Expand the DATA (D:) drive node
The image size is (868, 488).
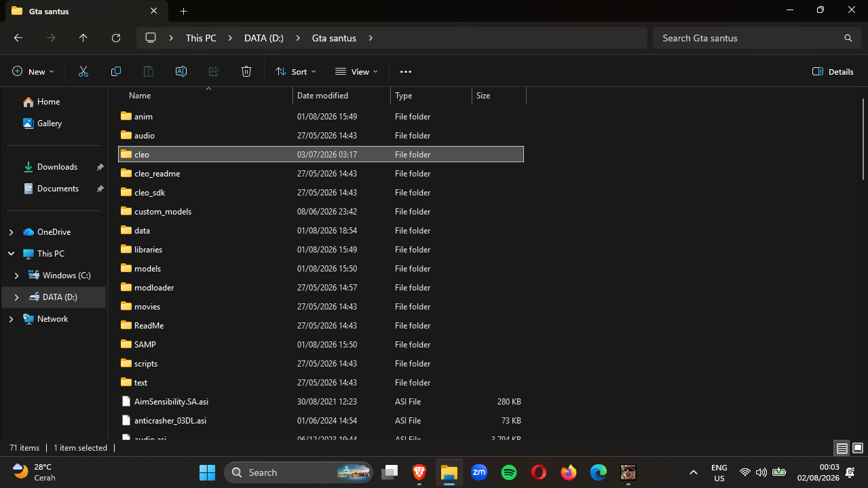(16, 297)
